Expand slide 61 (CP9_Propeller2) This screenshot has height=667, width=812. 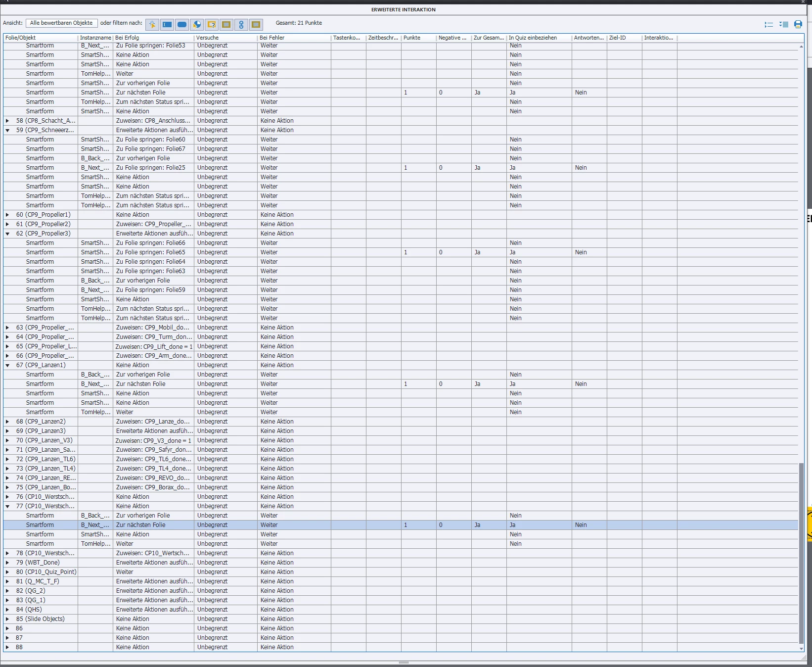7,224
